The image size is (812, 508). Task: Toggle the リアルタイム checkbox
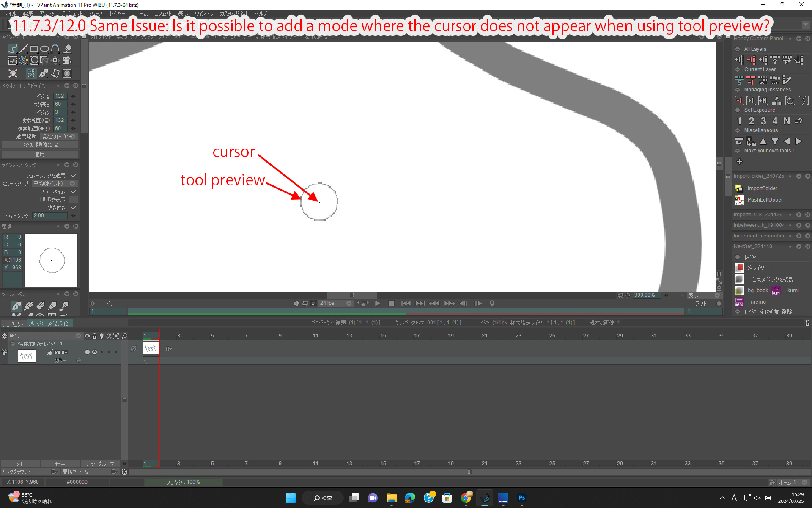click(x=74, y=192)
